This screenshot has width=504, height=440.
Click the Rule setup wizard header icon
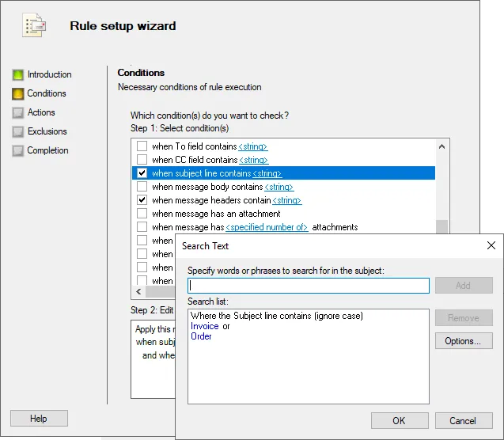33,26
